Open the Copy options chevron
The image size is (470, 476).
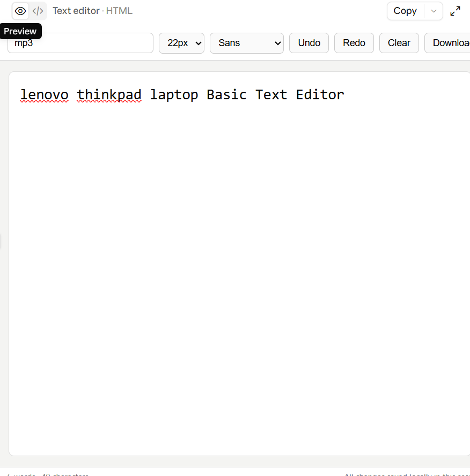coord(434,11)
